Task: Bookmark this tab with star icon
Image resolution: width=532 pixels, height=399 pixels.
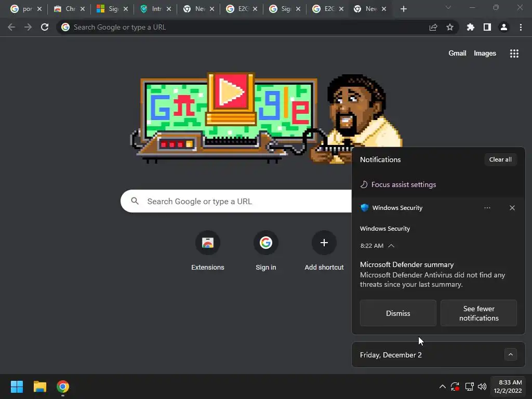Action: 450,27
